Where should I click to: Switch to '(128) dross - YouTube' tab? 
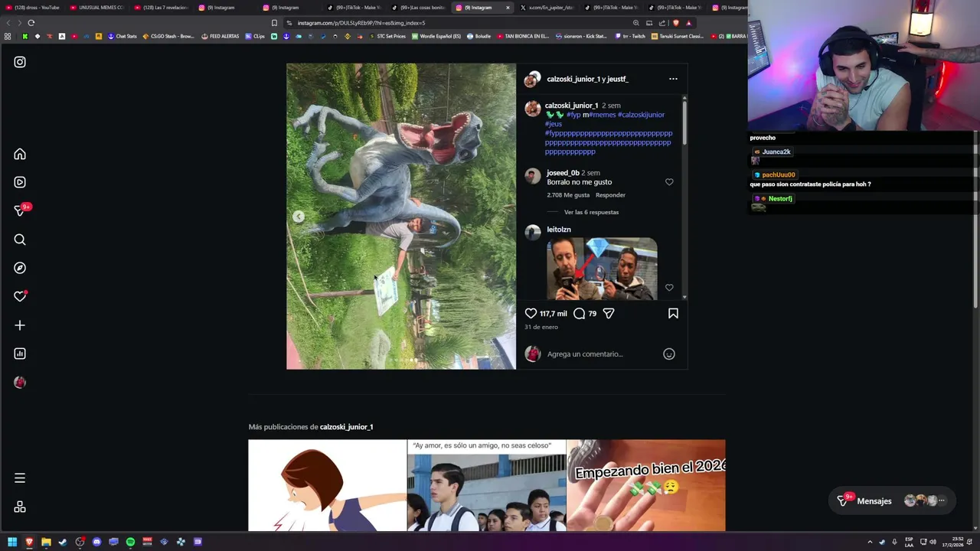(32, 8)
